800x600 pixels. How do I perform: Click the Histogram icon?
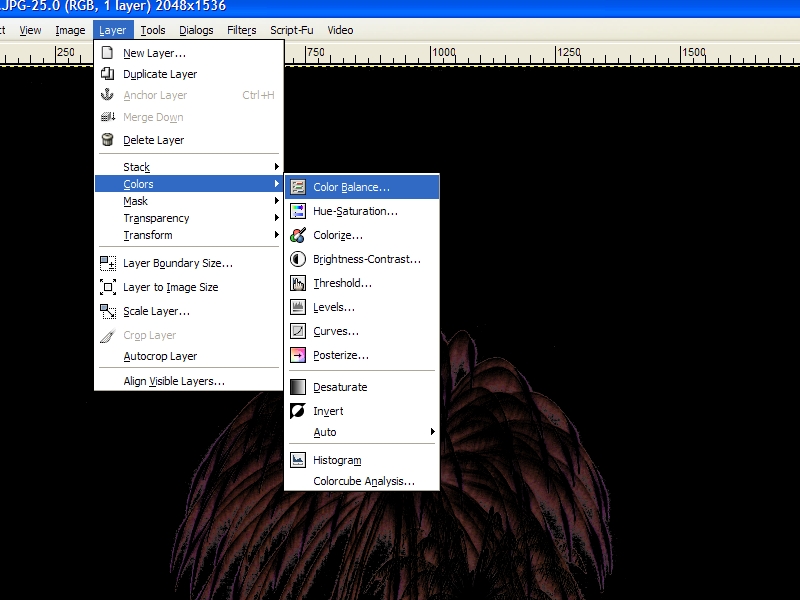point(298,460)
